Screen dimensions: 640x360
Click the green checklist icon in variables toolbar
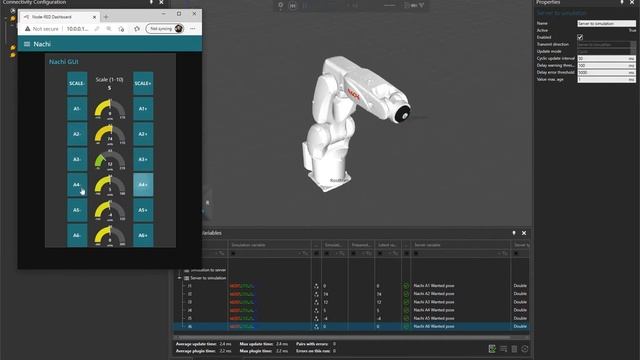point(492,349)
